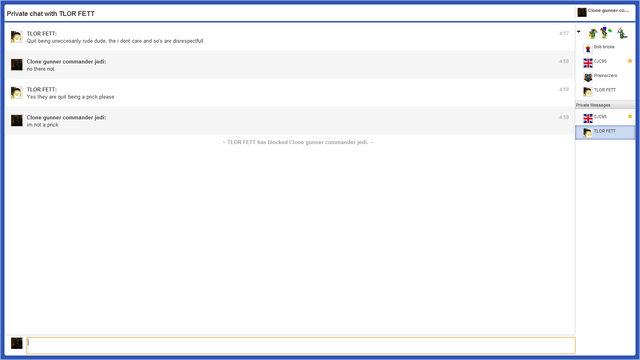Click the 4:57 timestamp on the first message
The width and height of the screenshot is (640, 360).
(564, 33)
